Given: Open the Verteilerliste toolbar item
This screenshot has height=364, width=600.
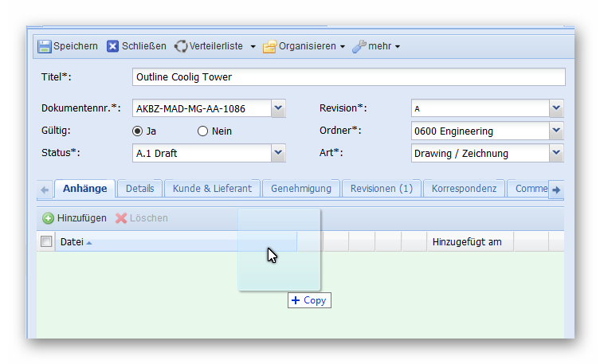Looking at the screenshot, I should (x=214, y=46).
